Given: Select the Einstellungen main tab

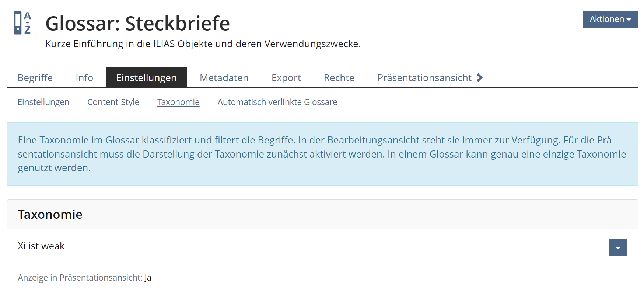Looking at the screenshot, I should pos(146,78).
